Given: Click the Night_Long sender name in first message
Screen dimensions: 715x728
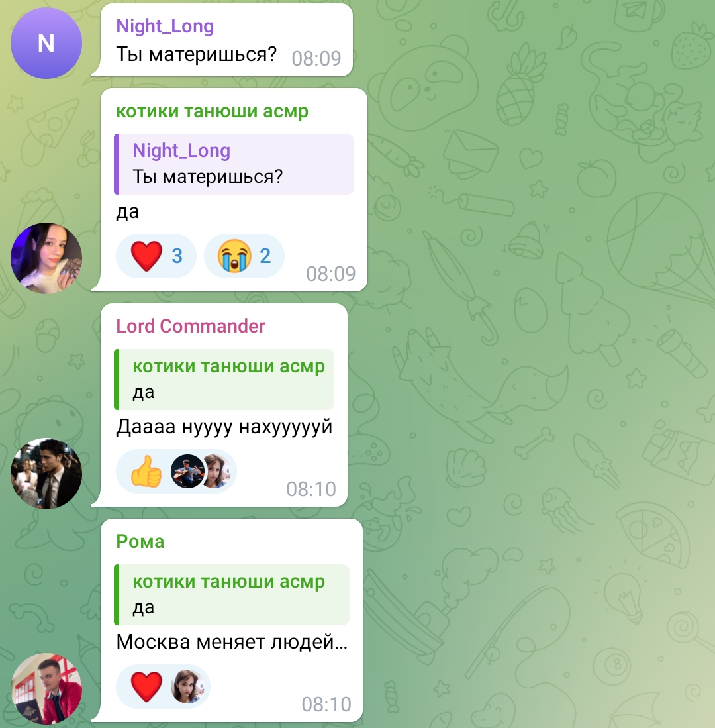Looking at the screenshot, I should [165, 26].
